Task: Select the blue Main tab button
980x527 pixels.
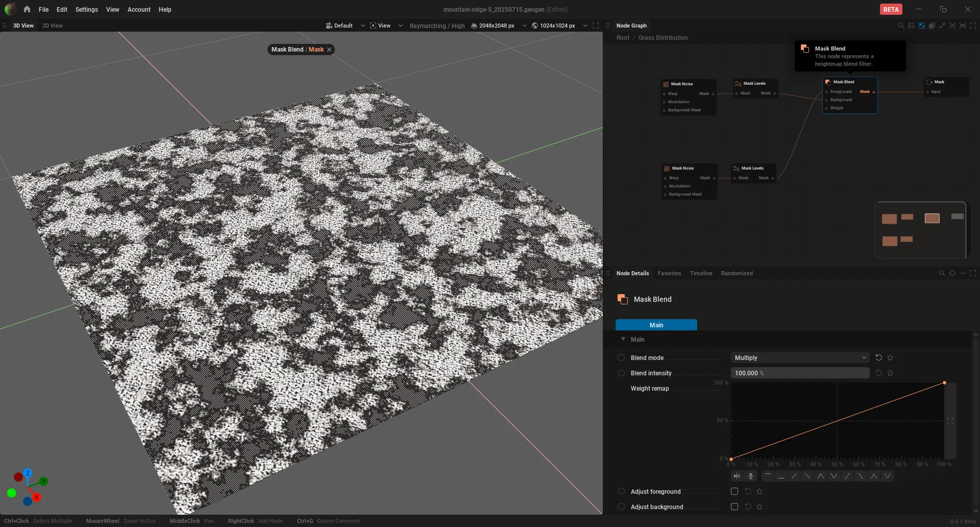Action: pos(656,325)
